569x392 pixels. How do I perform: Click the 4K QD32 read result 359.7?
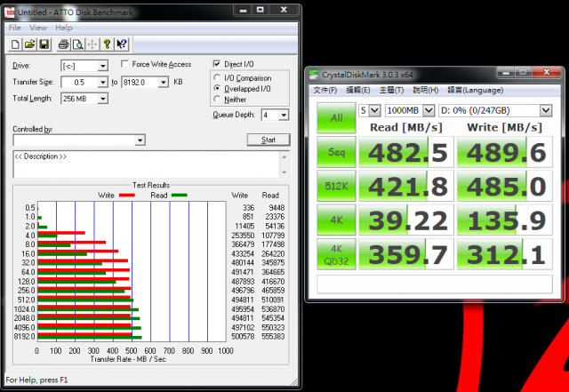(x=406, y=254)
